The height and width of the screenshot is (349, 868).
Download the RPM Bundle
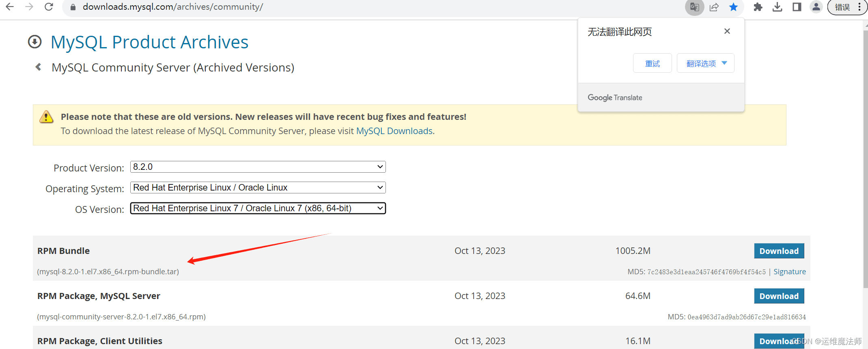[x=779, y=251]
